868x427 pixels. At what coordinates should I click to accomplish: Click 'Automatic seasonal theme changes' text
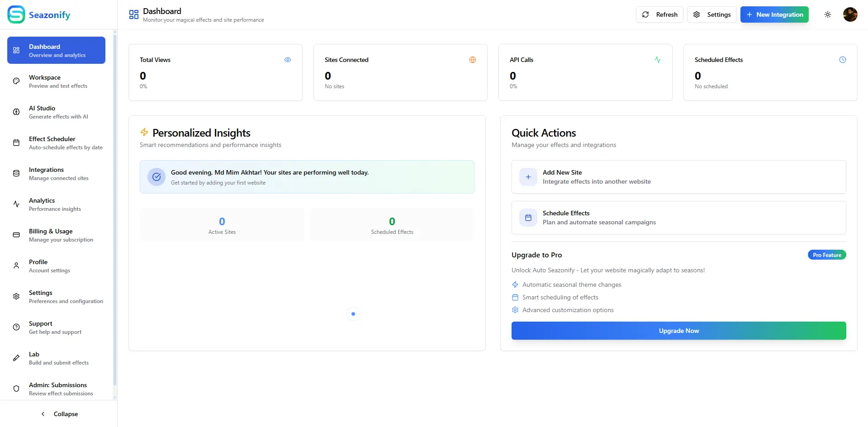[x=572, y=285]
